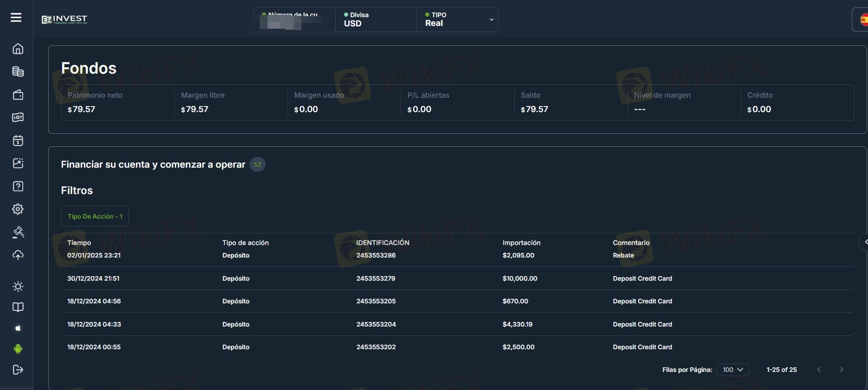
Task: Click the Apple app download icon
Action: [18, 328]
